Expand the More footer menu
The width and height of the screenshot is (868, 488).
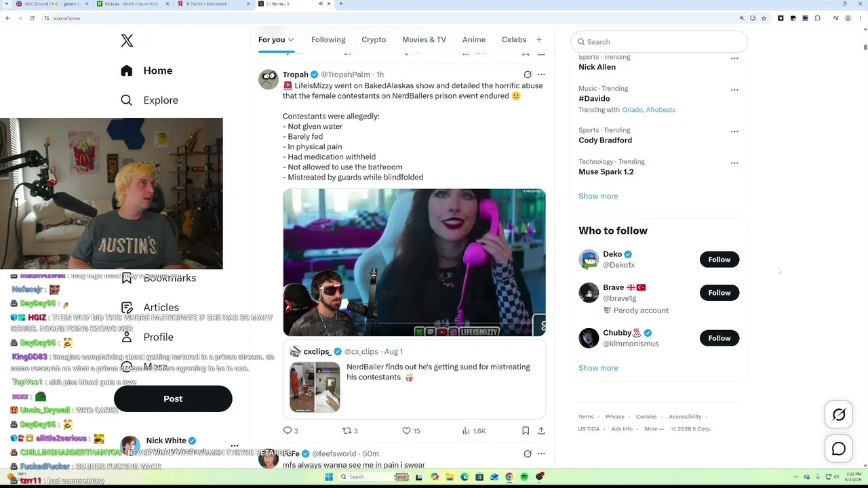pyautogui.click(x=653, y=429)
